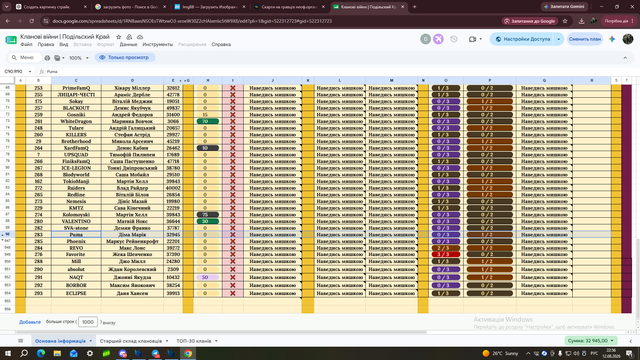Click the red X in Brotherhood row
Viewport: 640px width, 360px height.
click(x=233, y=141)
